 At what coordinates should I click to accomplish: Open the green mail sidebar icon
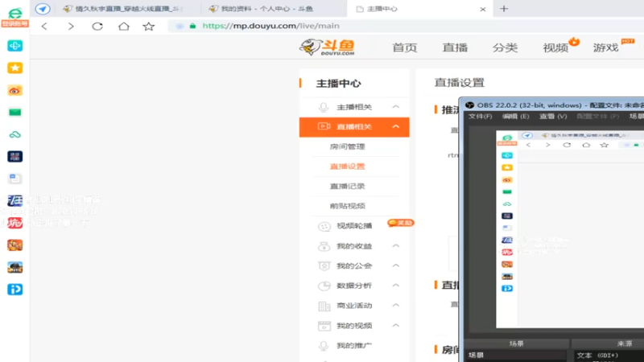[14, 112]
